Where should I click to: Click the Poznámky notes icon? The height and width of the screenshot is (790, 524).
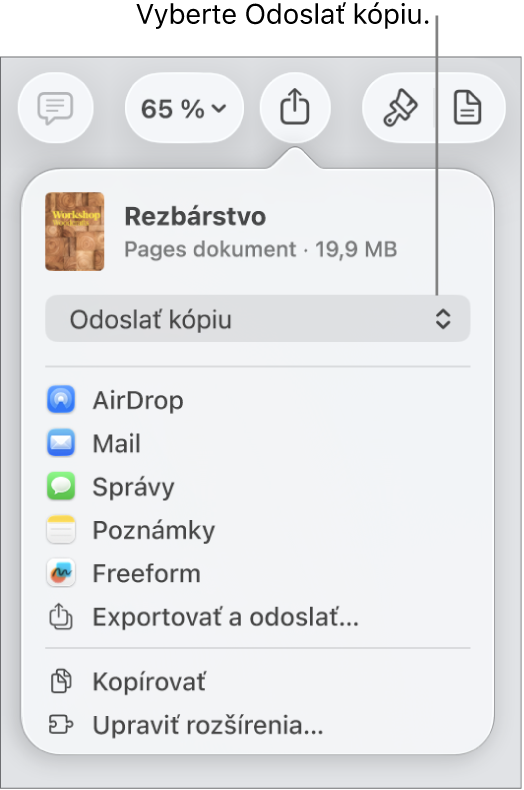[x=61, y=530]
